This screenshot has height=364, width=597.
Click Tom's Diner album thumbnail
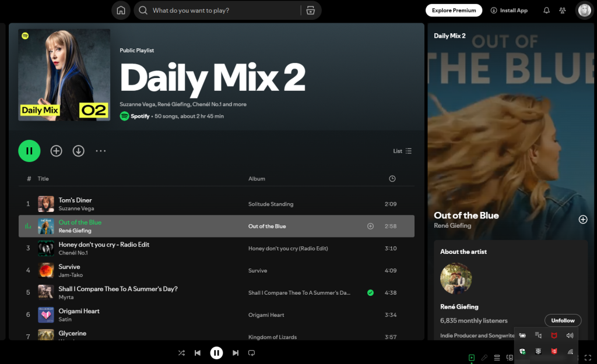click(x=46, y=204)
